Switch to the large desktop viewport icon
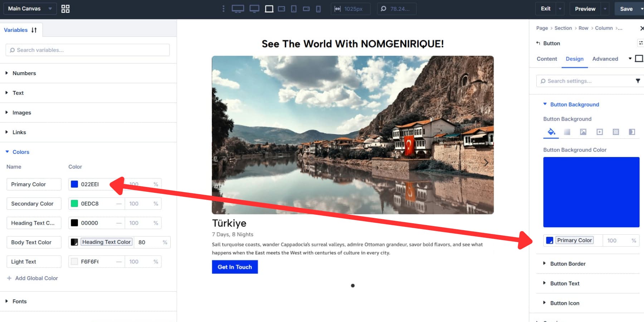 click(x=238, y=8)
